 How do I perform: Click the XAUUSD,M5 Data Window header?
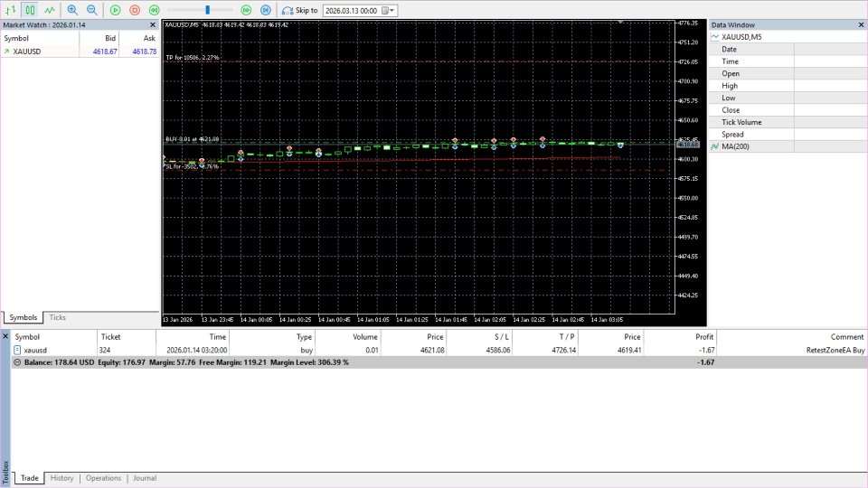[x=788, y=37]
